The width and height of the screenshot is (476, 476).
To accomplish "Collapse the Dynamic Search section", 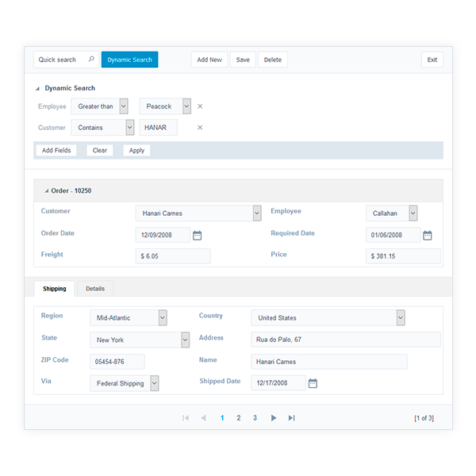I will (38, 89).
